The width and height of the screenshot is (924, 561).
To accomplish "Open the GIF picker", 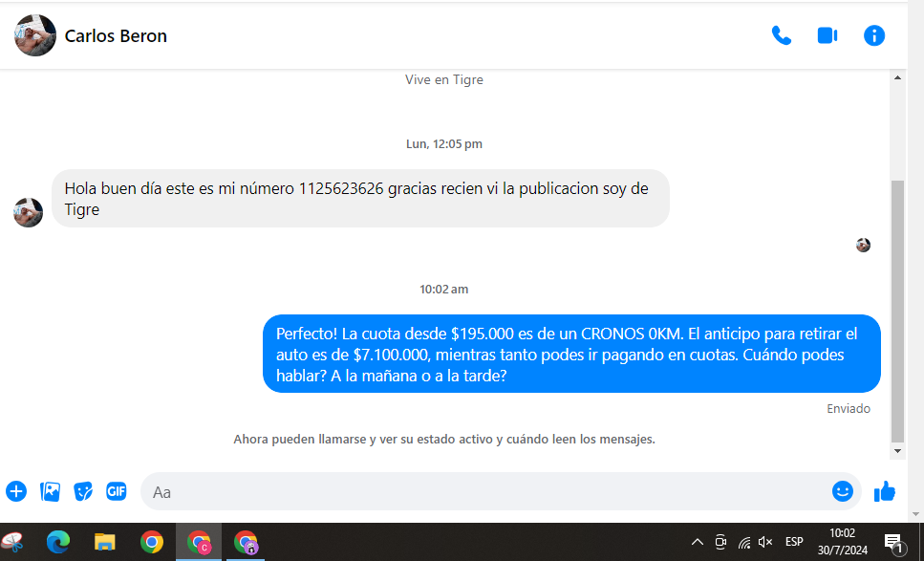I will coord(117,491).
